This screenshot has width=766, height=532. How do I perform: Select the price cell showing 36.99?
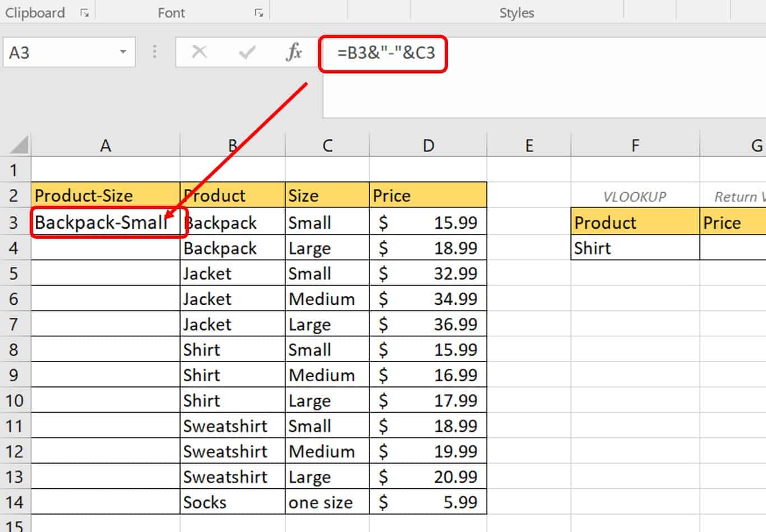pos(428,324)
